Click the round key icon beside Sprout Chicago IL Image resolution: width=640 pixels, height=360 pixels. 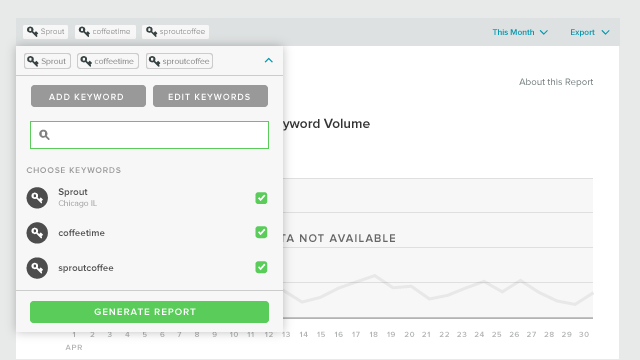click(37, 198)
